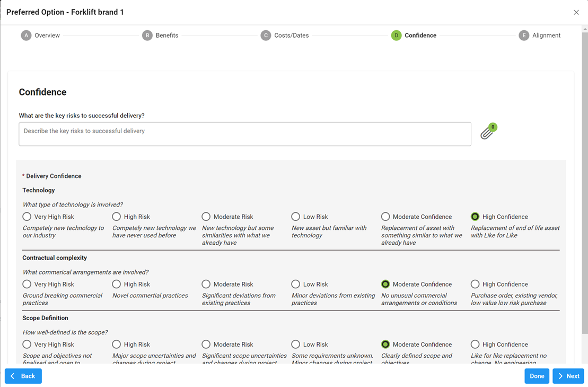
Task: Go to step E Alignment
Action: [540, 35]
